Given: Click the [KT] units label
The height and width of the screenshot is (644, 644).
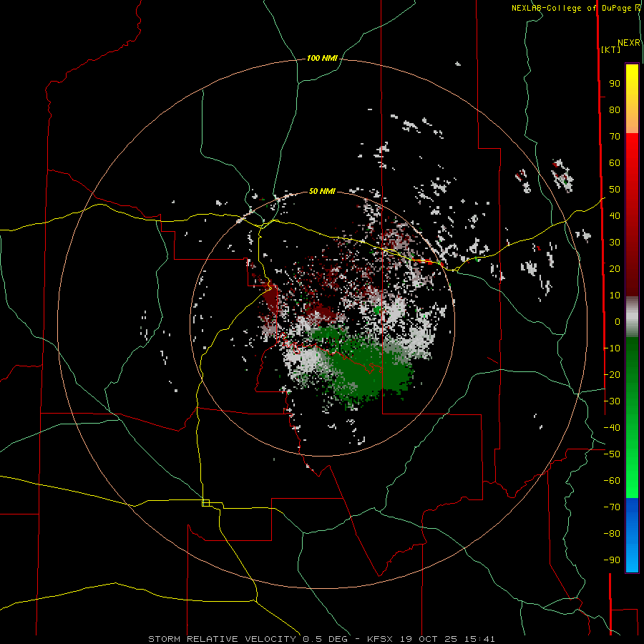Looking at the screenshot, I should [x=610, y=49].
